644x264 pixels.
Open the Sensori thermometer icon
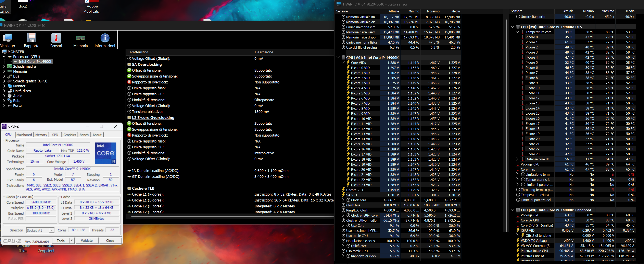point(56,38)
